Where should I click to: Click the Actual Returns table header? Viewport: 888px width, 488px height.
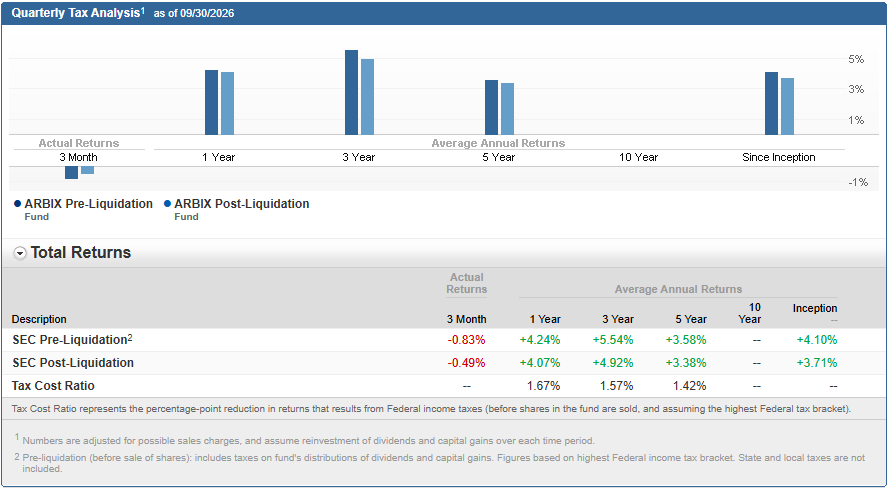click(467, 283)
